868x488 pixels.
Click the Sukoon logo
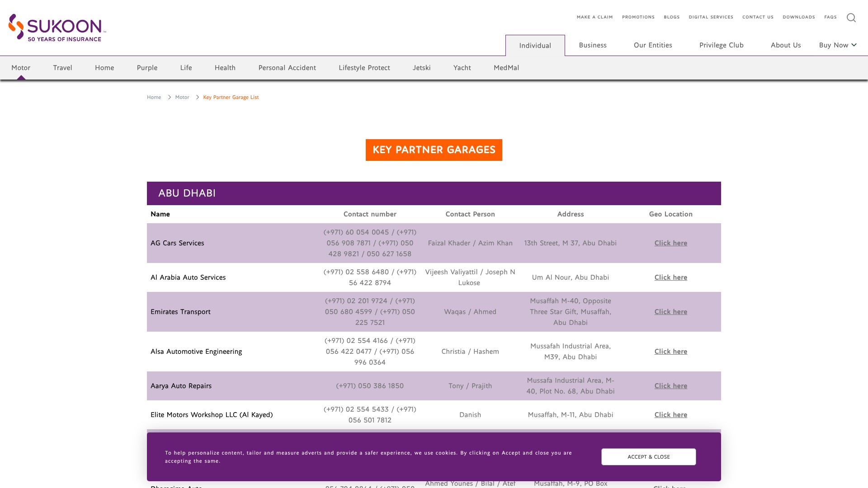point(57,28)
